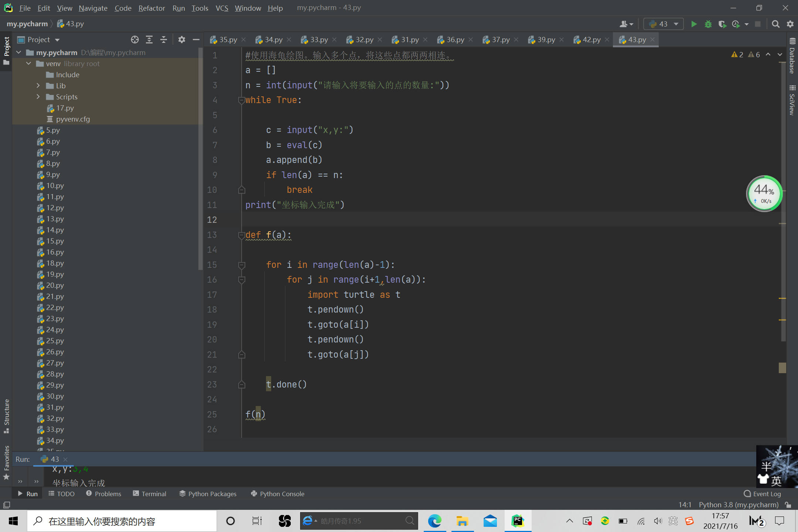Open Project panel options gear
The height and width of the screenshot is (532, 798).
pyautogui.click(x=181, y=40)
